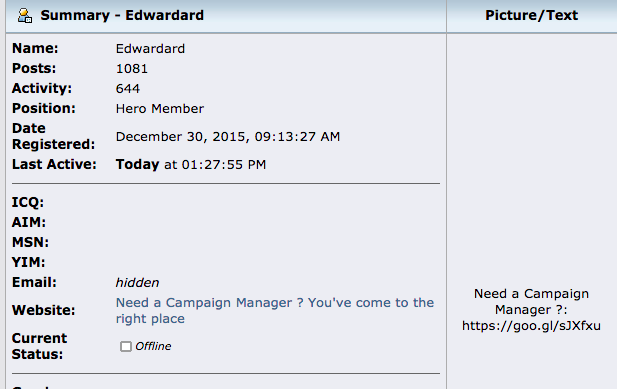Click the Summary - Edwardard header
Viewport: 617px width, 389px height.
click(122, 15)
